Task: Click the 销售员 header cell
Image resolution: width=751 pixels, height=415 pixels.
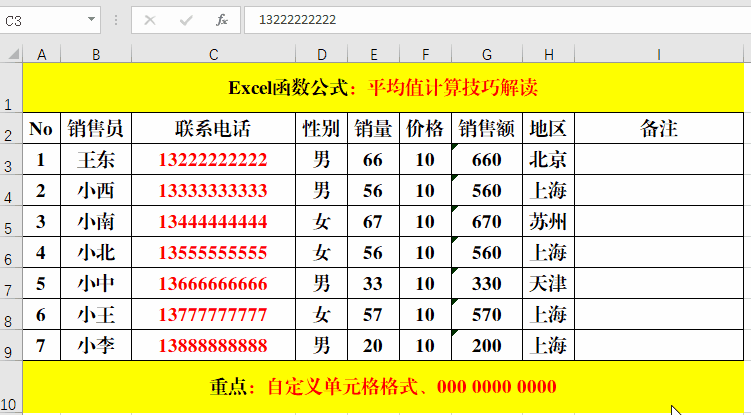Action: point(96,128)
